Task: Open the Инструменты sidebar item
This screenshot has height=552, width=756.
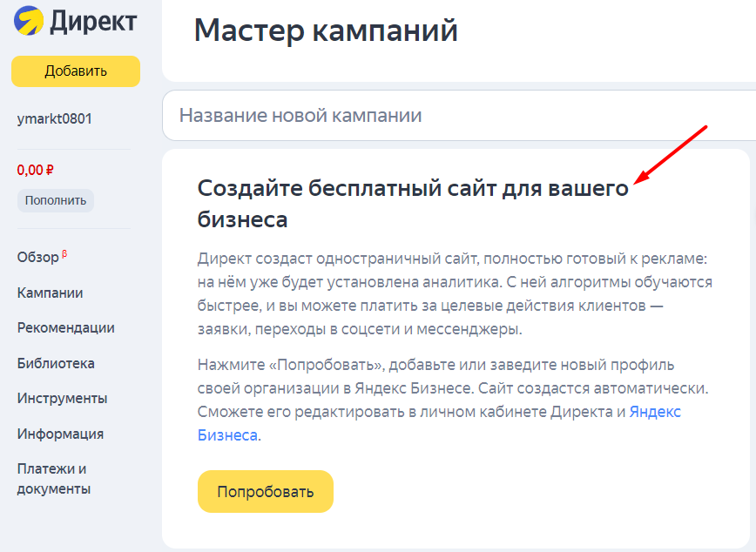Action: (62, 398)
